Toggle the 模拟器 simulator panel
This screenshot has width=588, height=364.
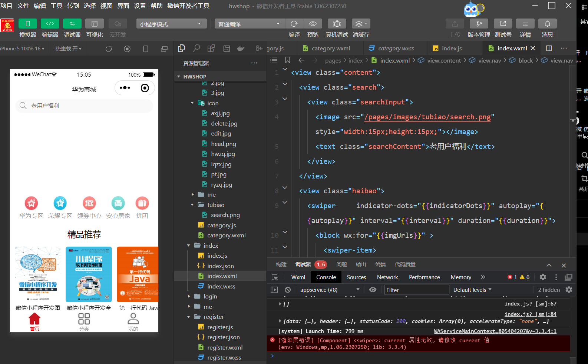[x=28, y=24]
